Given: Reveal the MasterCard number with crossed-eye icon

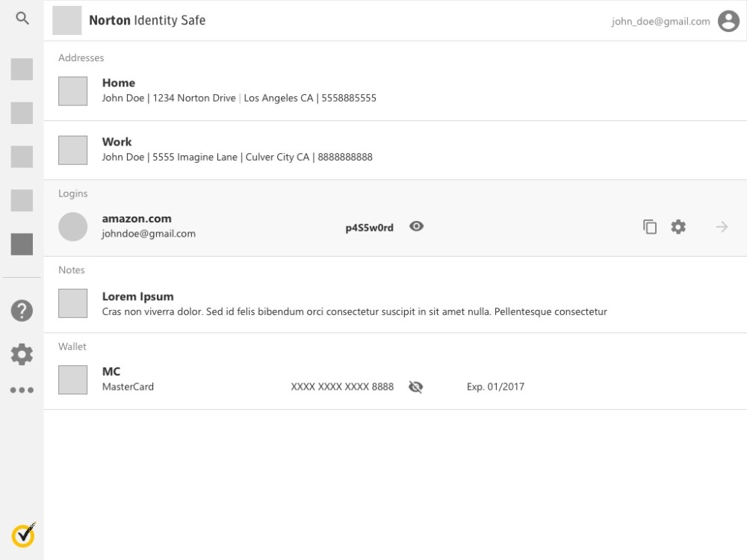Looking at the screenshot, I should 416,387.
